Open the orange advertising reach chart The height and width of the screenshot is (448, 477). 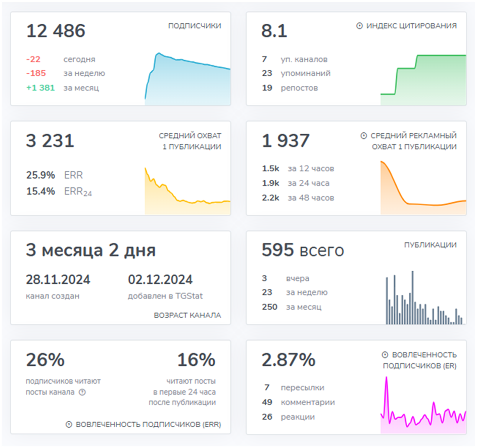[423, 188]
